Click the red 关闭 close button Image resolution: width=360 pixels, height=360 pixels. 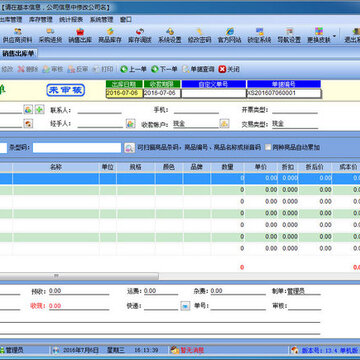(229, 69)
